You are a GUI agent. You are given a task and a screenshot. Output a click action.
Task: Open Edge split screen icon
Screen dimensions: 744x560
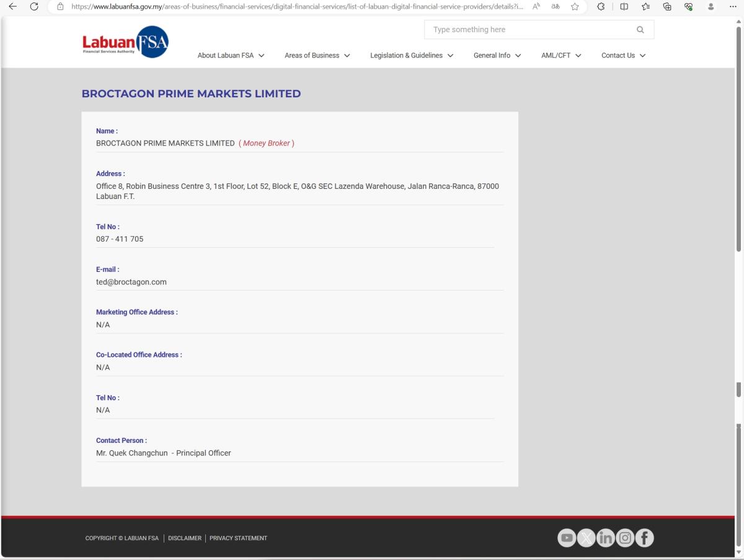(624, 7)
